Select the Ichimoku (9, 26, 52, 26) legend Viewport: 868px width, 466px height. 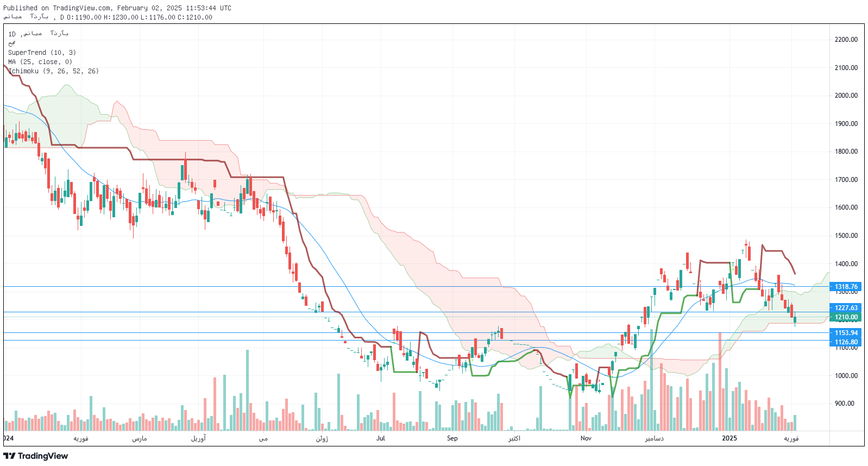point(53,71)
